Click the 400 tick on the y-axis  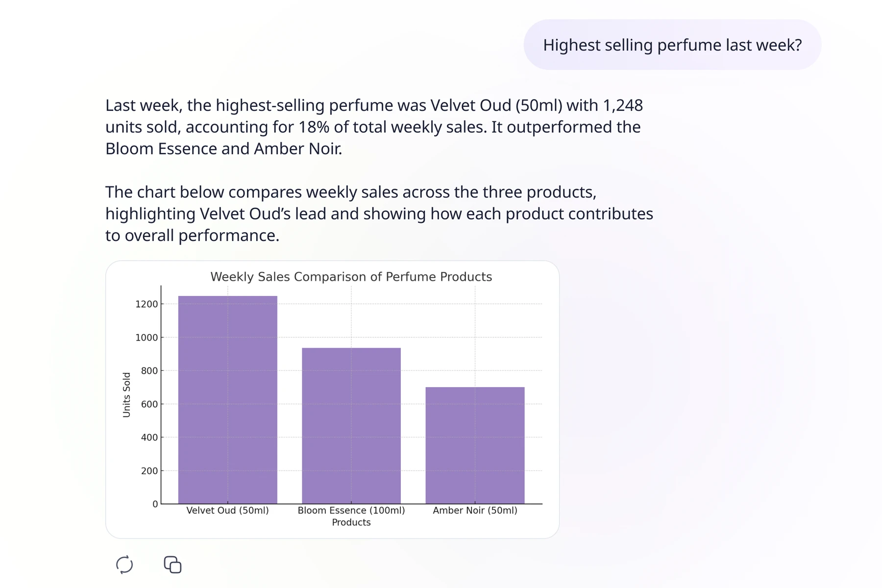(149, 438)
